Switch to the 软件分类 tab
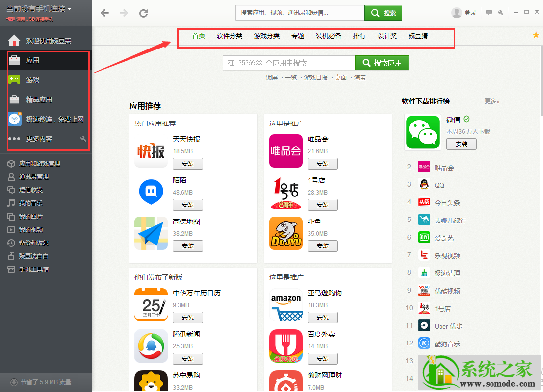The height and width of the screenshot is (392, 543). 230,36
